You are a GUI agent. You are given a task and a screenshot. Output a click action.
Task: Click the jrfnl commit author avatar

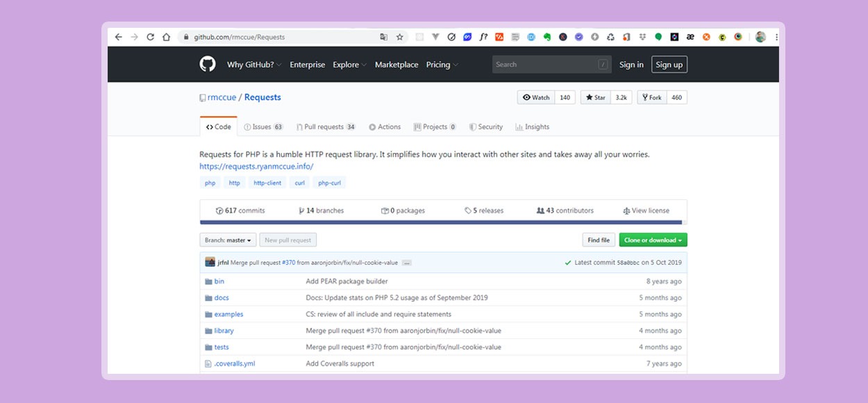(x=210, y=262)
